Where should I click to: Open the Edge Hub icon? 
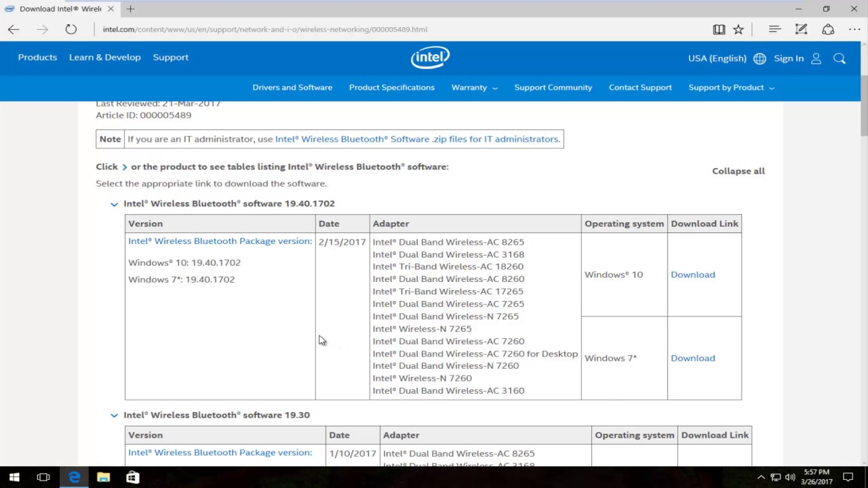[x=774, y=29]
